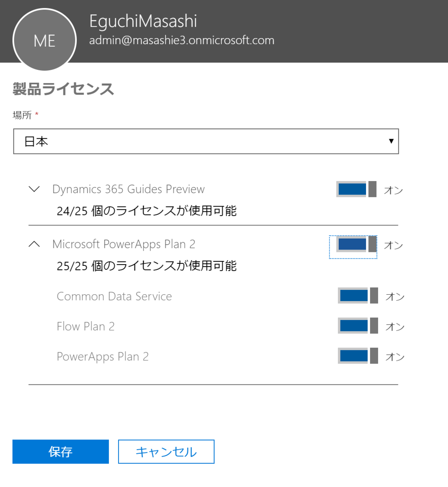
Task: Click the ME avatar circle
Action: pos(45,39)
